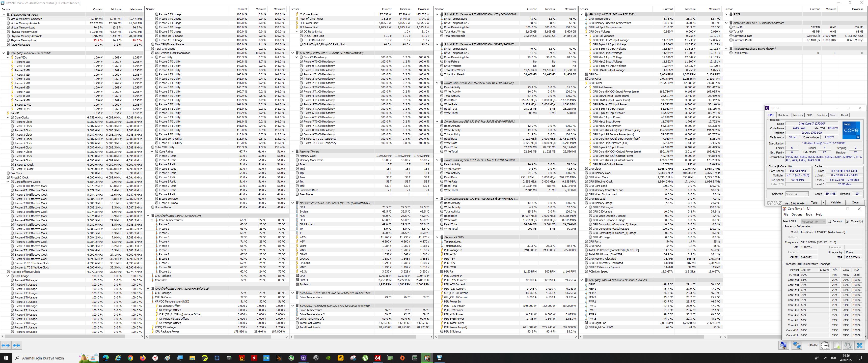Click CPU-Z Close button

[x=855, y=202]
